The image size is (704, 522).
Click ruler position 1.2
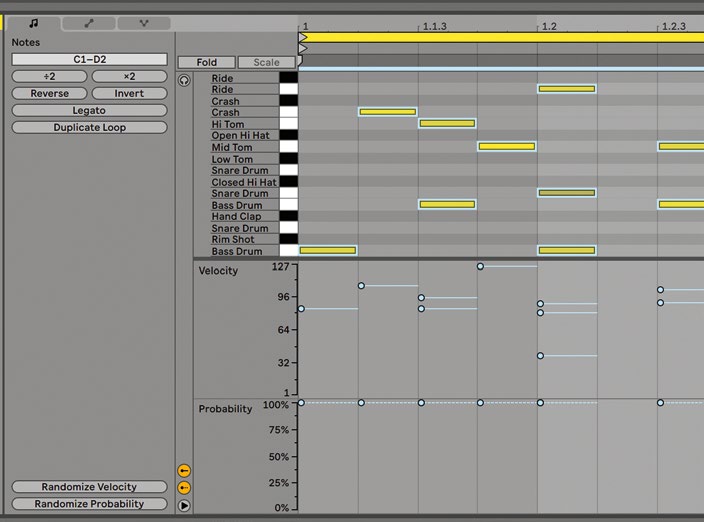click(x=549, y=26)
